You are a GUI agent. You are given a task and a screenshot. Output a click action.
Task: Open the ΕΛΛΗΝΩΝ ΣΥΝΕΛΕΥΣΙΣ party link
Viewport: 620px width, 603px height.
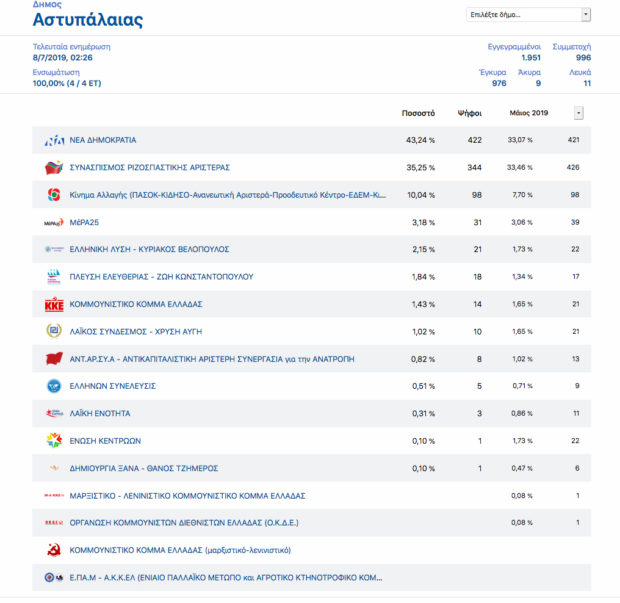[113, 386]
